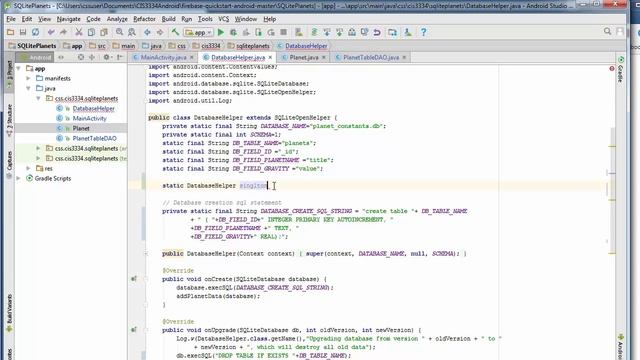The width and height of the screenshot is (640, 360).
Task: Collapse the java folder node
Action: tap(29, 89)
